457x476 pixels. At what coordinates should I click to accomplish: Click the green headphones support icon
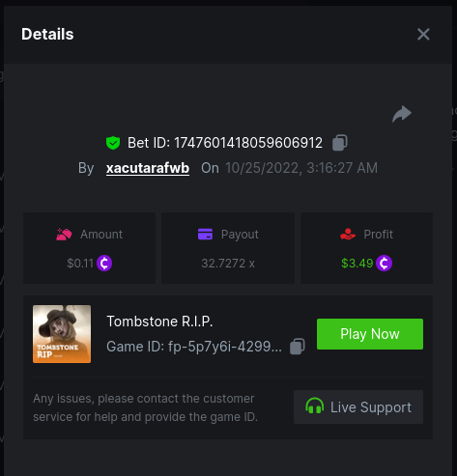pyautogui.click(x=314, y=406)
